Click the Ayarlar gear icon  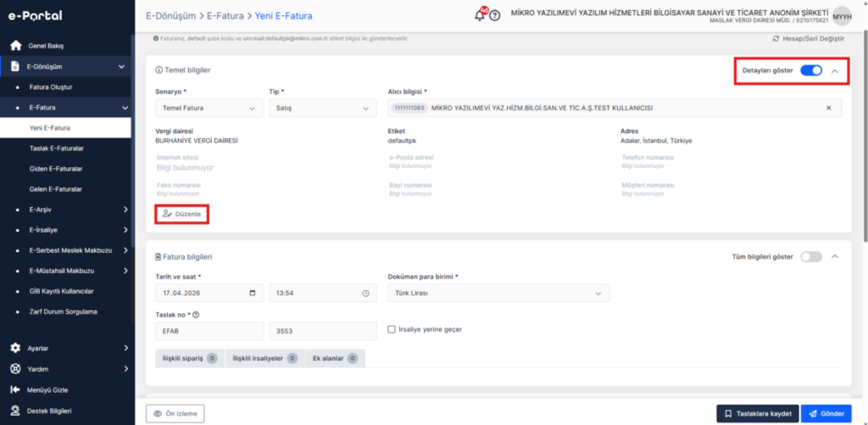click(16, 348)
